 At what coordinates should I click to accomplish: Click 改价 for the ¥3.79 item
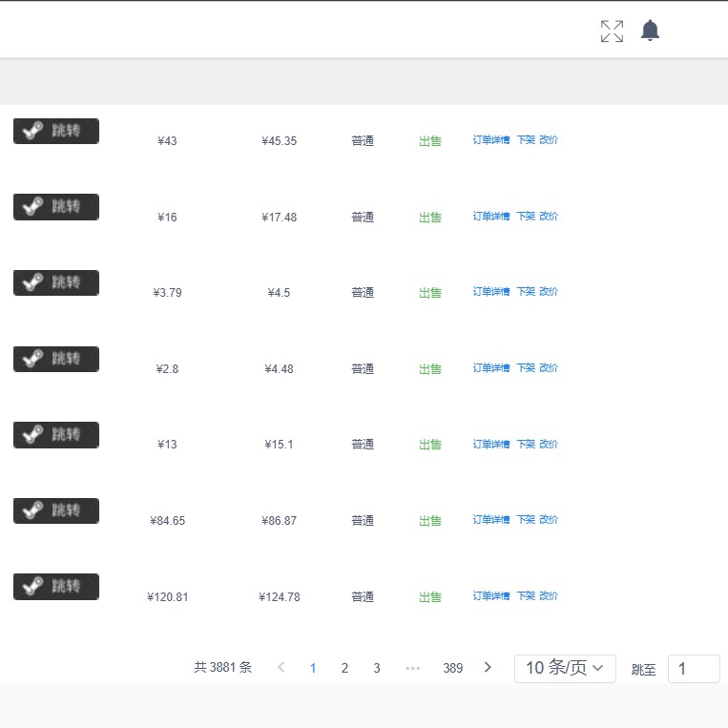click(549, 292)
